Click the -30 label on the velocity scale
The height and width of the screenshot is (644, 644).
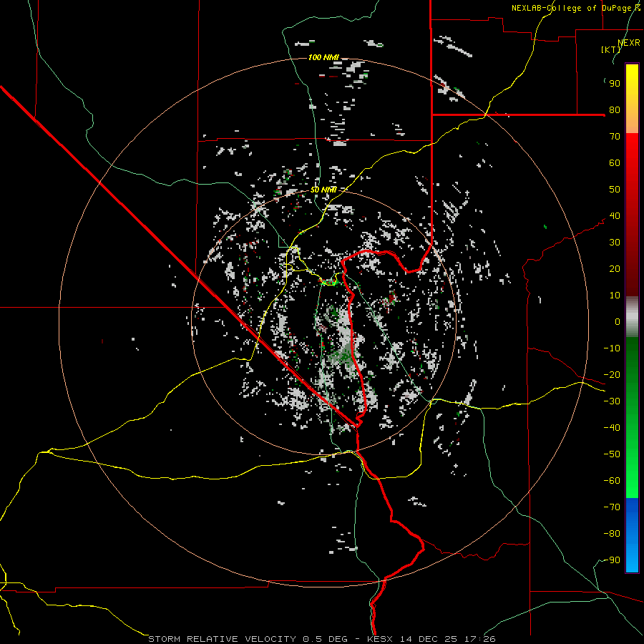pyautogui.click(x=612, y=401)
